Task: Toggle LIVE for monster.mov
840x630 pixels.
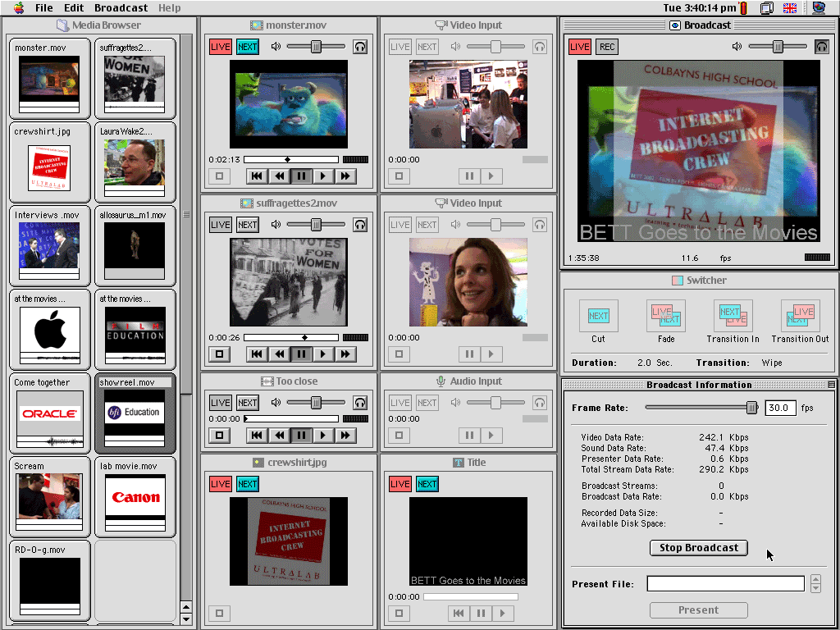Action: (220, 47)
